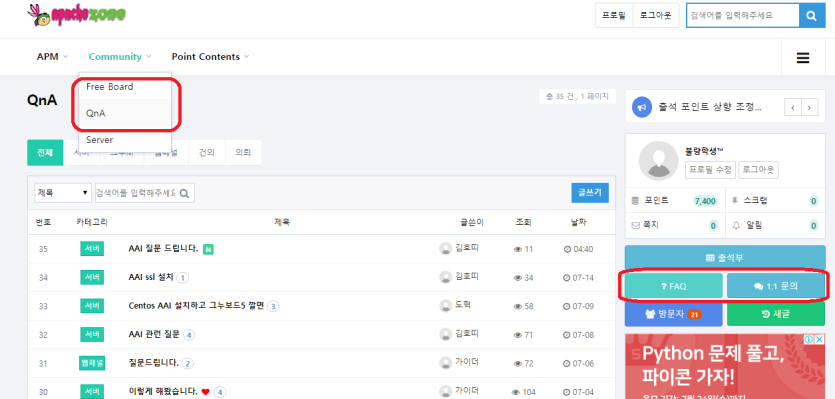Viewport: 835px width, 399px height.
Task: Click the 프로필 수정 button
Action: pyautogui.click(x=710, y=170)
